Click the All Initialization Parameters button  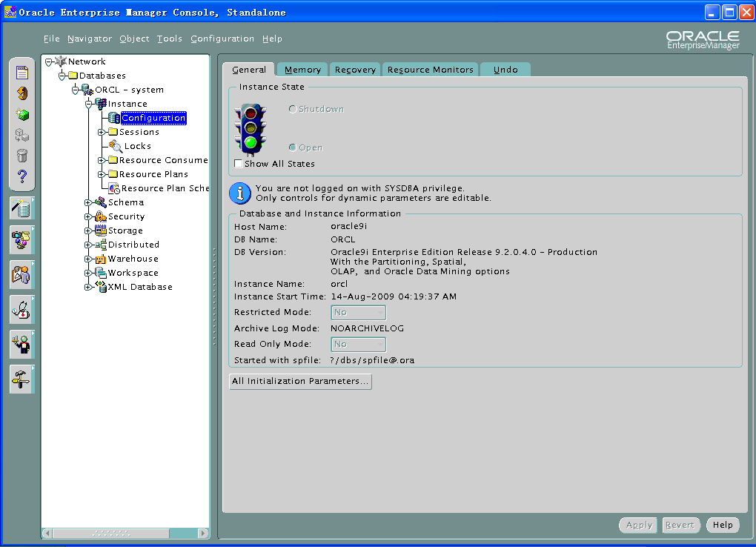pyautogui.click(x=300, y=382)
